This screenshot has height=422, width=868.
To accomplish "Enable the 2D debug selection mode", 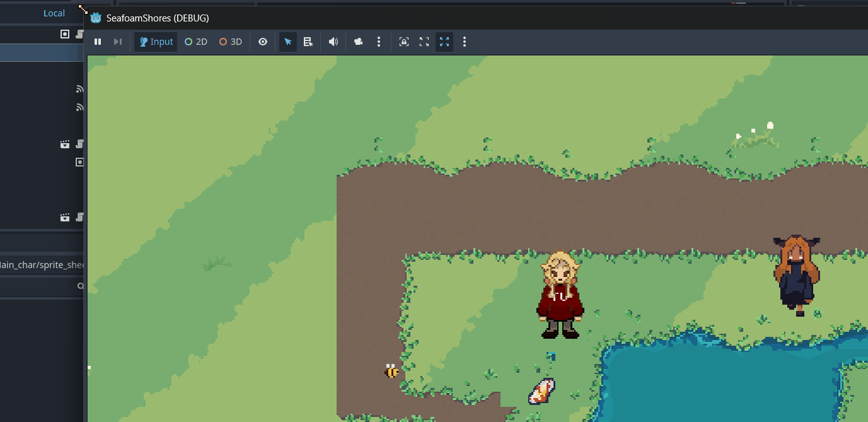I will (195, 42).
